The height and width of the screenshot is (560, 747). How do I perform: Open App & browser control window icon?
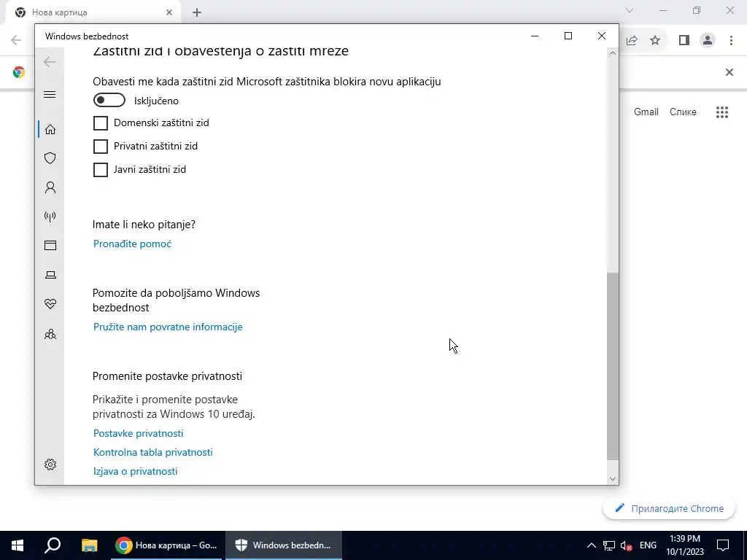point(50,245)
